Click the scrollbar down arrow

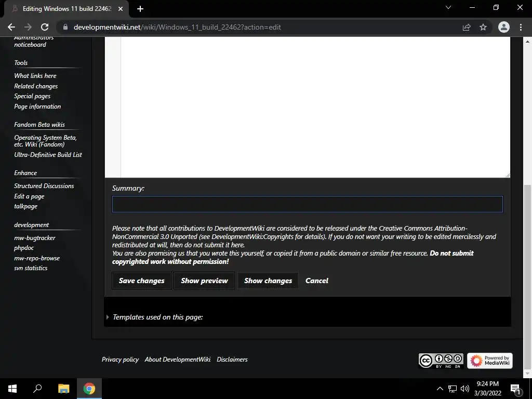click(527, 374)
